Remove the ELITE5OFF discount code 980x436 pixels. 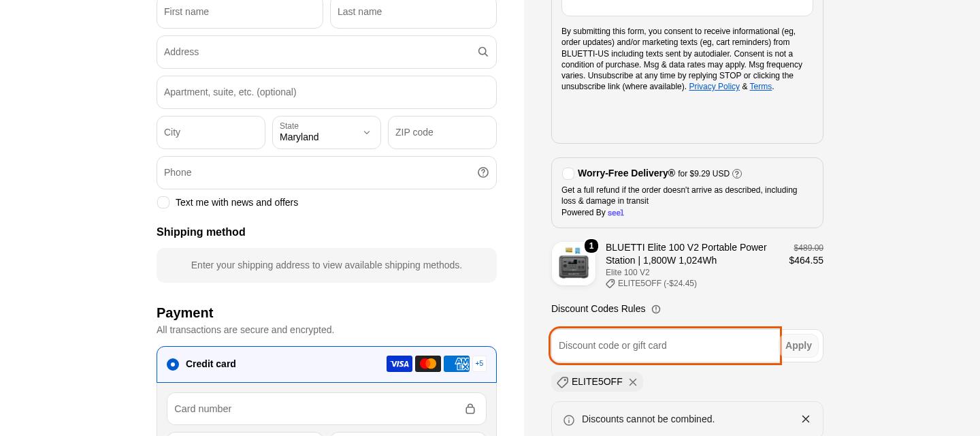[633, 382]
